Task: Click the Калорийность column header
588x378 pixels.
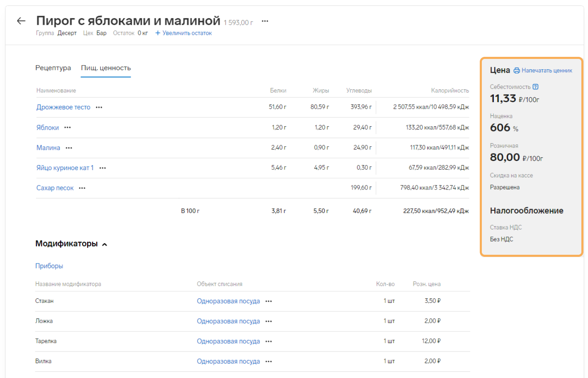Action: click(x=450, y=90)
